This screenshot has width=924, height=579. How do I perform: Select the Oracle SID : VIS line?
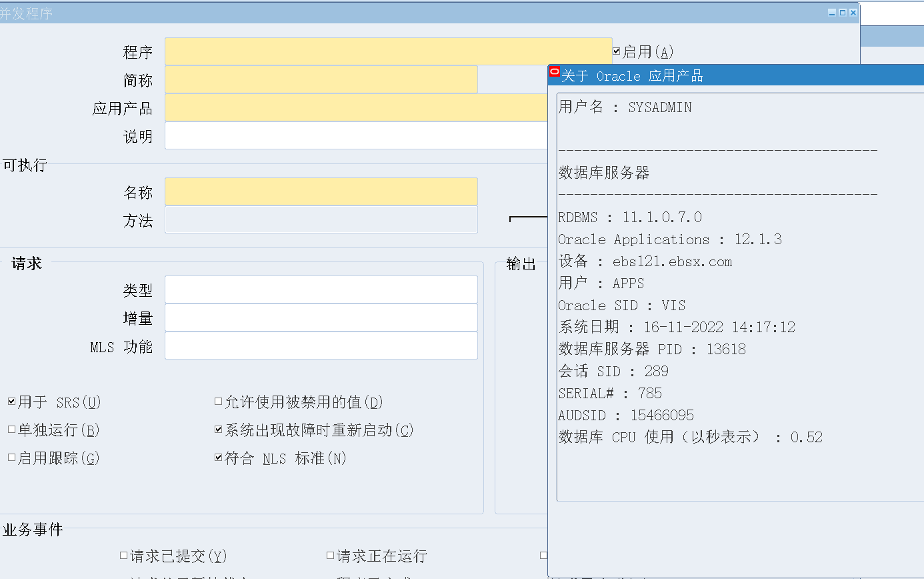click(x=622, y=305)
